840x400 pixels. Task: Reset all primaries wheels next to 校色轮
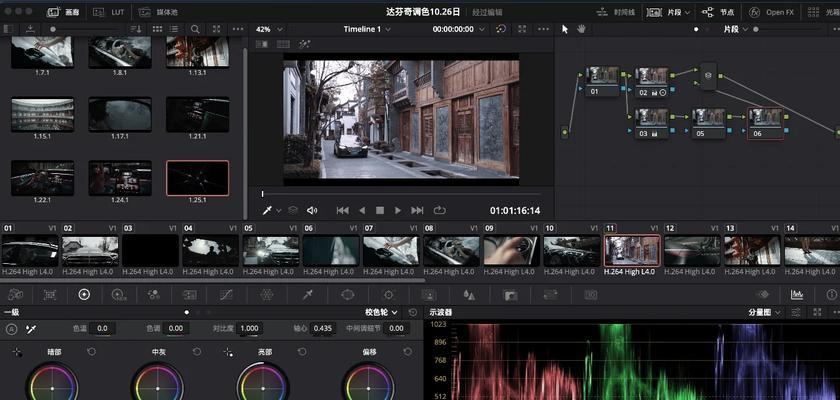[x=412, y=312]
